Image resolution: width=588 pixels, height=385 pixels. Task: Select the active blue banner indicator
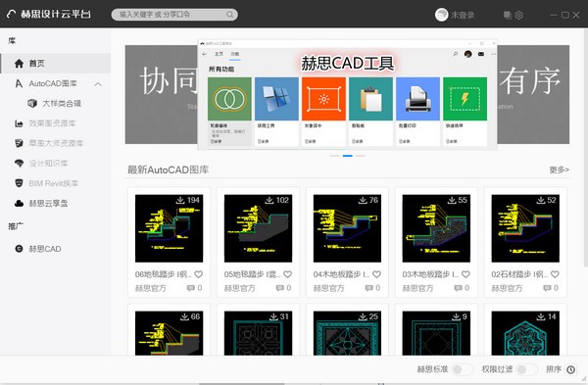tap(348, 156)
